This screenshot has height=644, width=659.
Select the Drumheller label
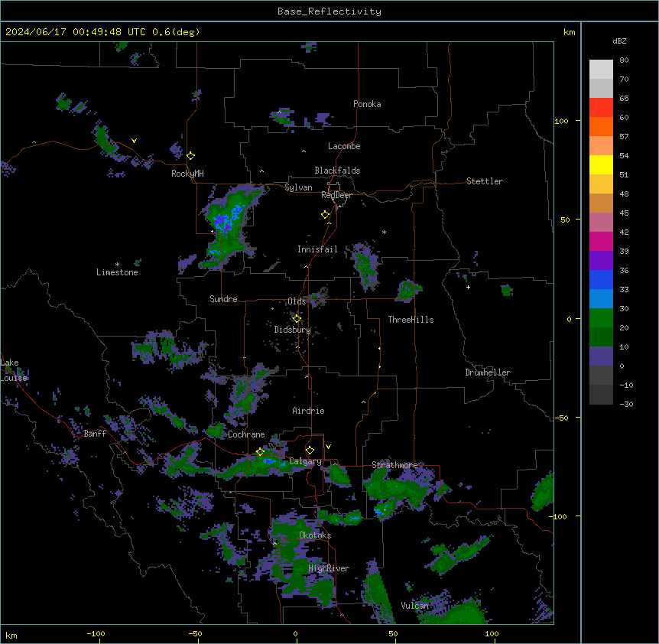488,372
